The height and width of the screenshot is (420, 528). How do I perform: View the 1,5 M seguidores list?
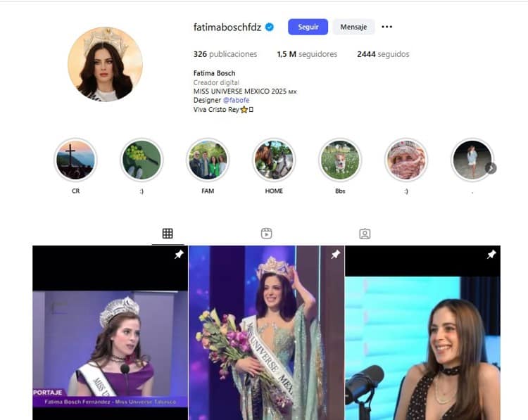click(x=307, y=54)
